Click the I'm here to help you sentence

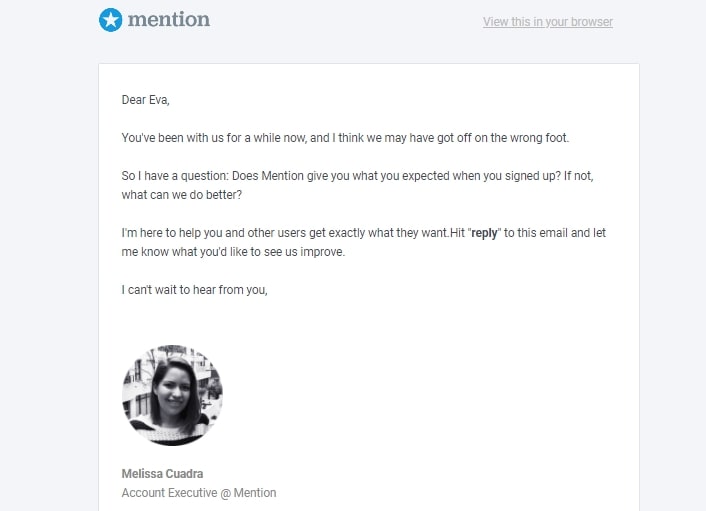point(285,233)
